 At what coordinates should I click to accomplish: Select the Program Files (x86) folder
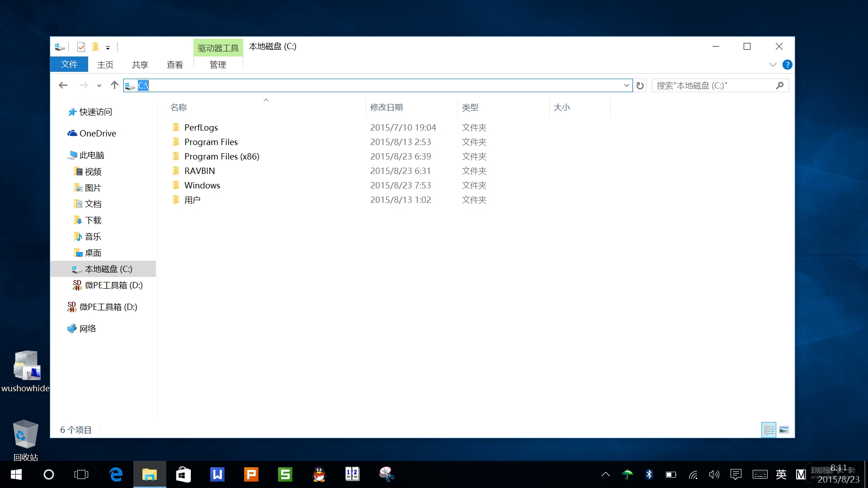tap(222, 156)
